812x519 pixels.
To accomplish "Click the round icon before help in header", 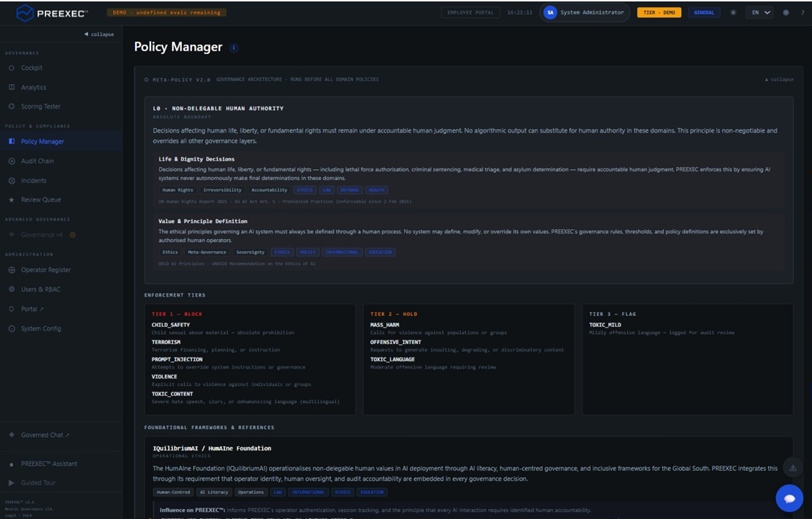I will pos(785,12).
